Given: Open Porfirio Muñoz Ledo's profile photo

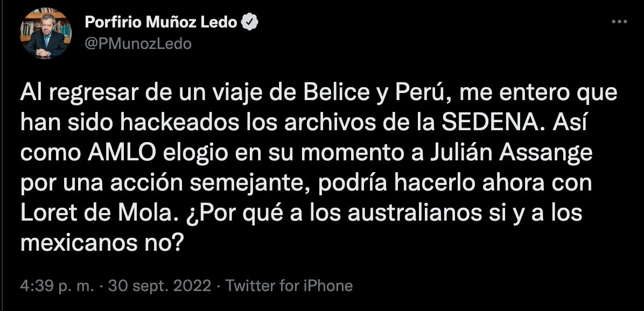Looking at the screenshot, I should (x=46, y=33).
